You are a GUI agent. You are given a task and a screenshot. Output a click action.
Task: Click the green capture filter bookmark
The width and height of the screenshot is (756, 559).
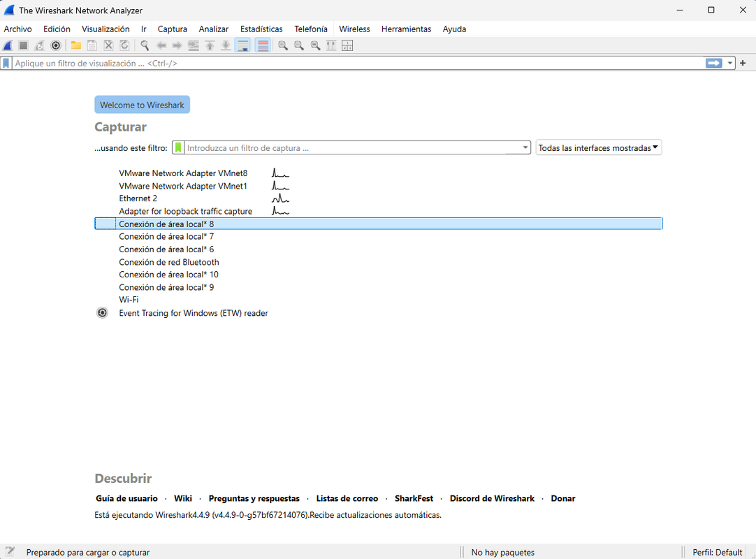178,147
